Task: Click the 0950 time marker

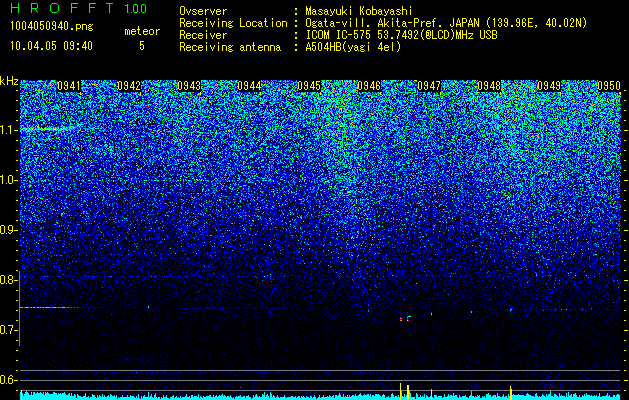Action: point(609,86)
